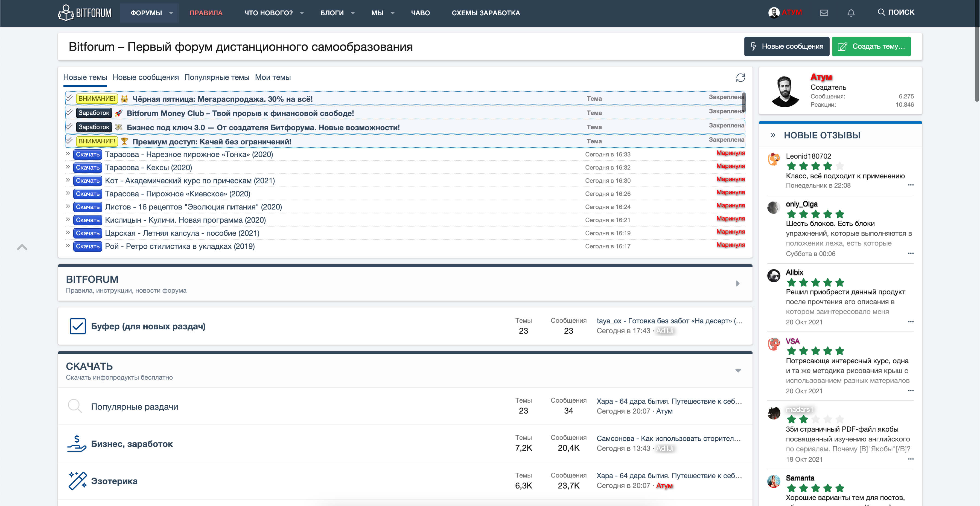Click chevron before Тарасова Кексы topic
Viewport: 980px width, 506px height.
click(68, 167)
